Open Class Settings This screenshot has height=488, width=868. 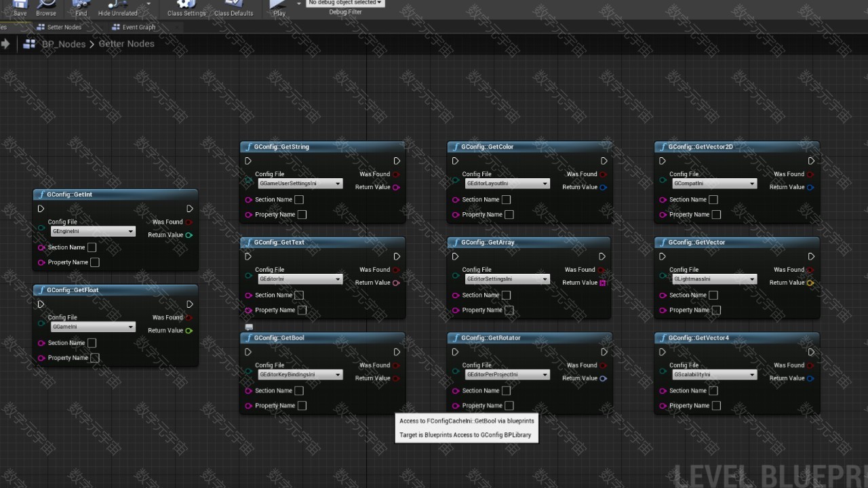[186, 9]
